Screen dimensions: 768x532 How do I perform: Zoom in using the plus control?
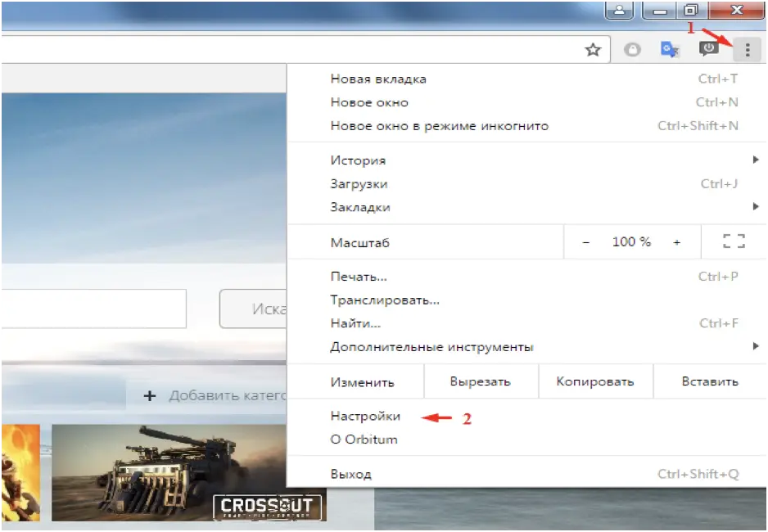click(x=677, y=241)
